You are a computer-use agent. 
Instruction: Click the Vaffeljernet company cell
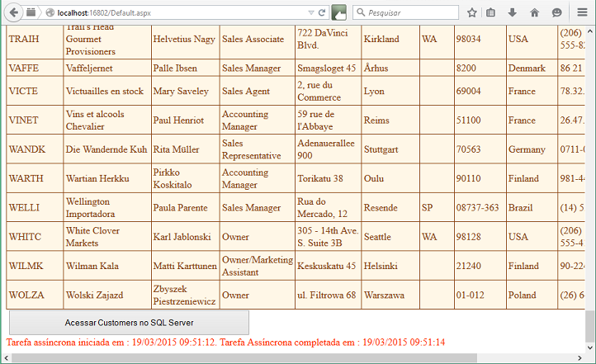(x=107, y=68)
